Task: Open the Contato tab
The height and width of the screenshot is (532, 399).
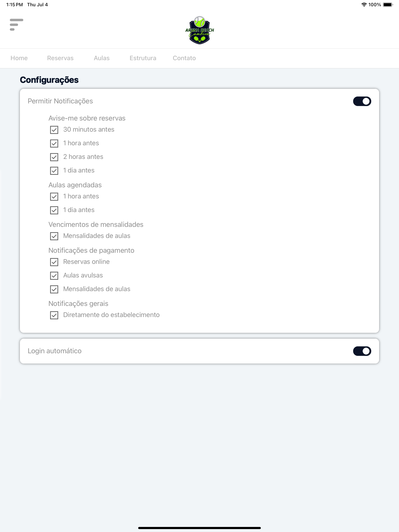Action: coord(184,58)
